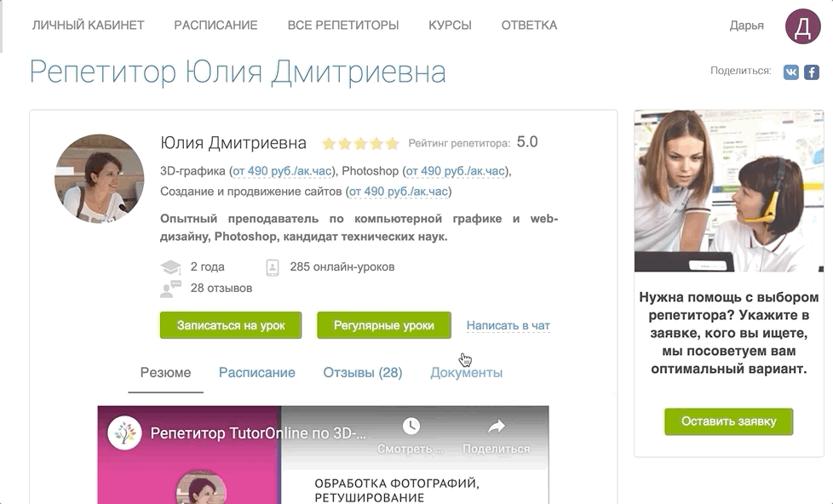This screenshot has width=833, height=504.
Task: Click the Создание и продвижение сайтов price link
Action: point(399,192)
